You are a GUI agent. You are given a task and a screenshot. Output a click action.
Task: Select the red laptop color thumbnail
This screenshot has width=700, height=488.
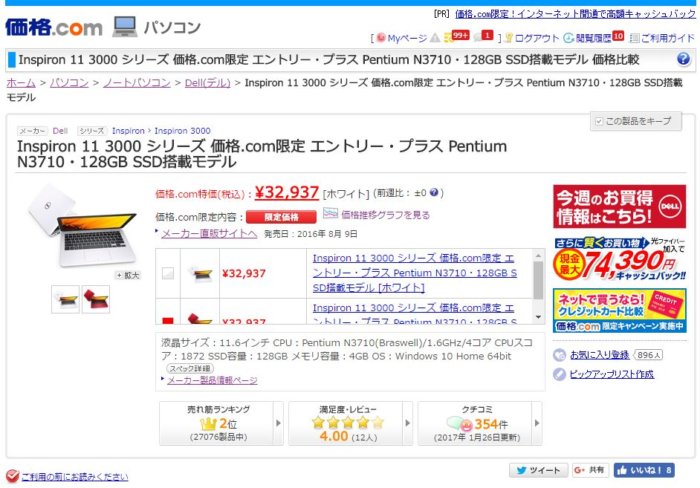[x=96, y=299]
